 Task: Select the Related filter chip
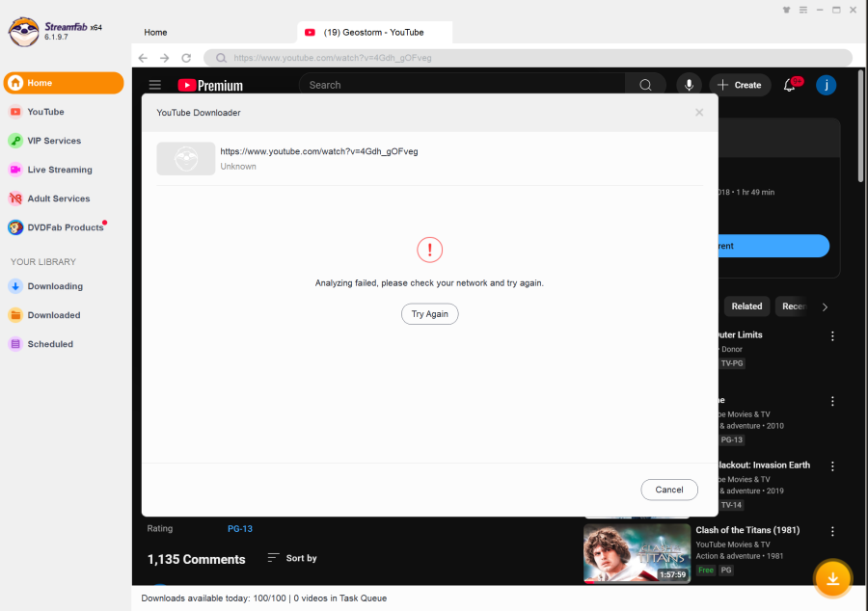pos(746,306)
